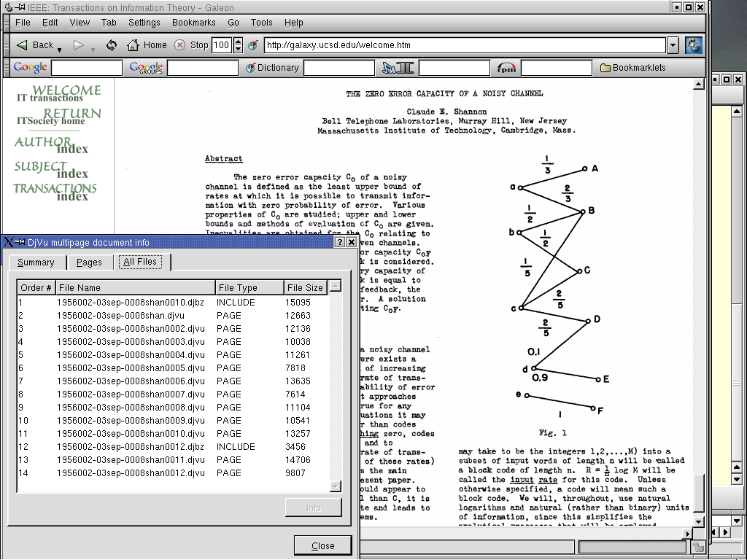Click the rpm search icon
The width and height of the screenshot is (747, 560).
point(506,68)
